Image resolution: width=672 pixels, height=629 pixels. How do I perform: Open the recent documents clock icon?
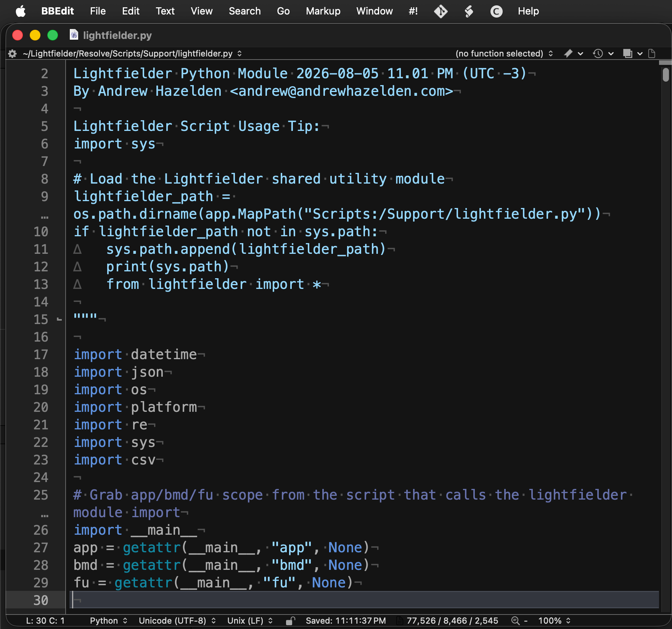click(x=603, y=53)
